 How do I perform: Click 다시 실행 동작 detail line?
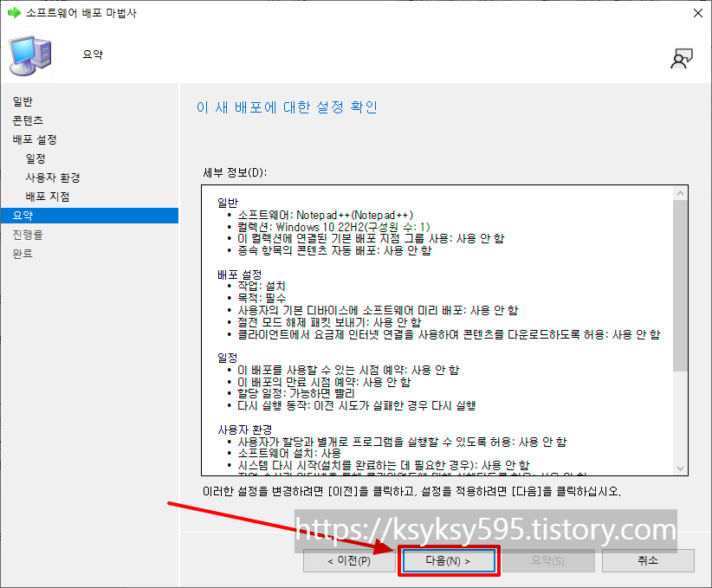[x=357, y=405]
